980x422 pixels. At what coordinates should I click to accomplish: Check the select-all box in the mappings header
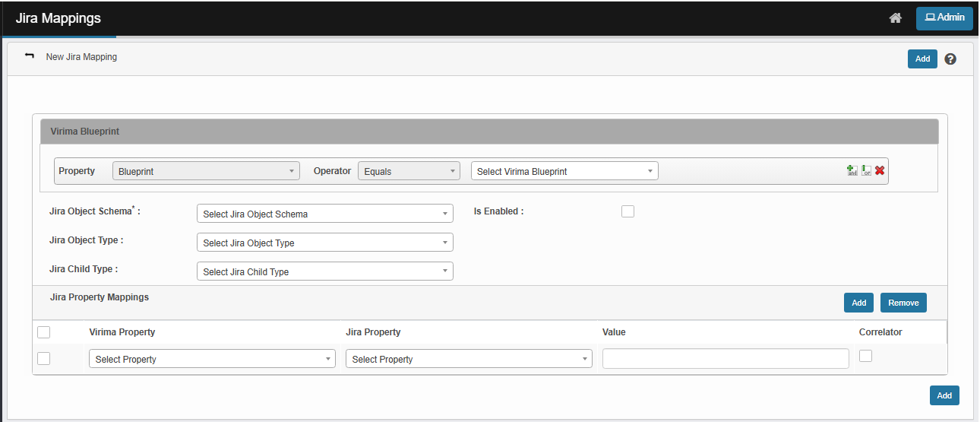pyautogui.click(x=44, y=332)
